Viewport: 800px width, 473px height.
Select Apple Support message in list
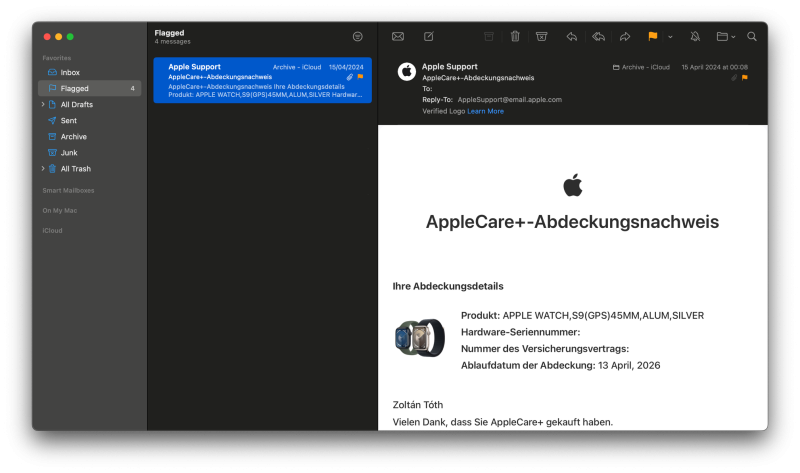pos(262,80)
